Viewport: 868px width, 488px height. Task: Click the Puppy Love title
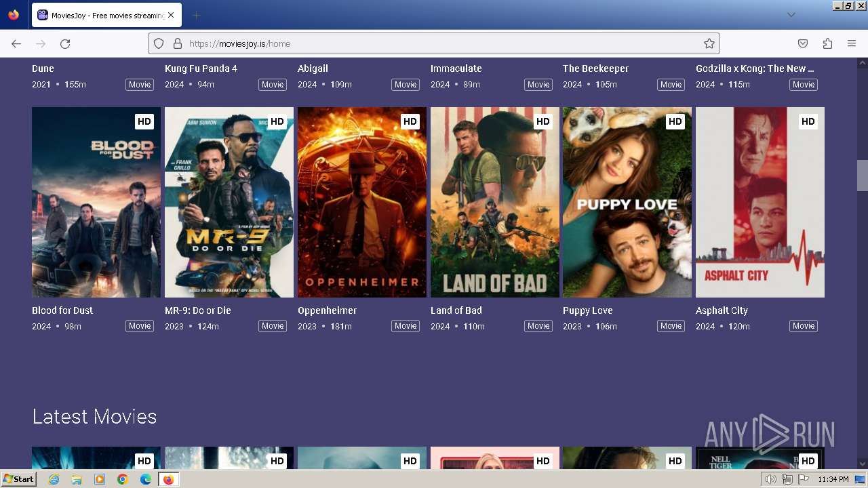pos(588,310)
